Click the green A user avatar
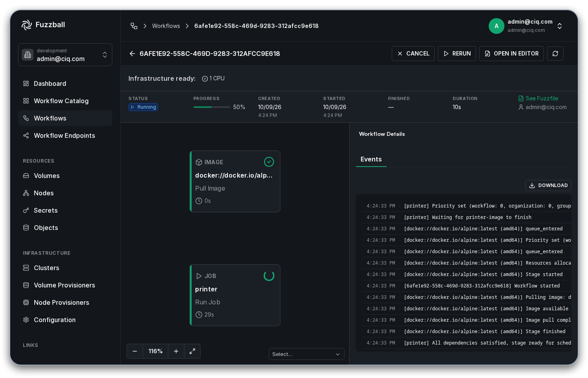 (497, 26)
